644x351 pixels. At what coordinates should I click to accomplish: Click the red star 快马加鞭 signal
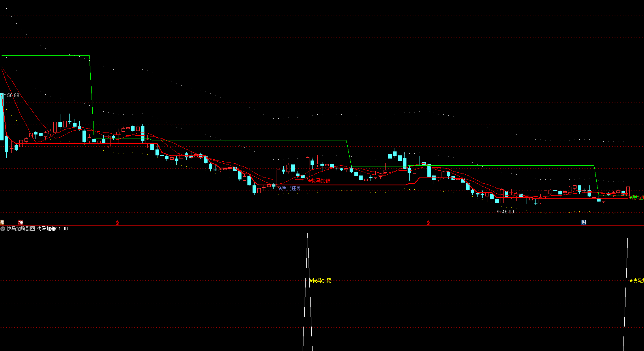pos(319,181)
